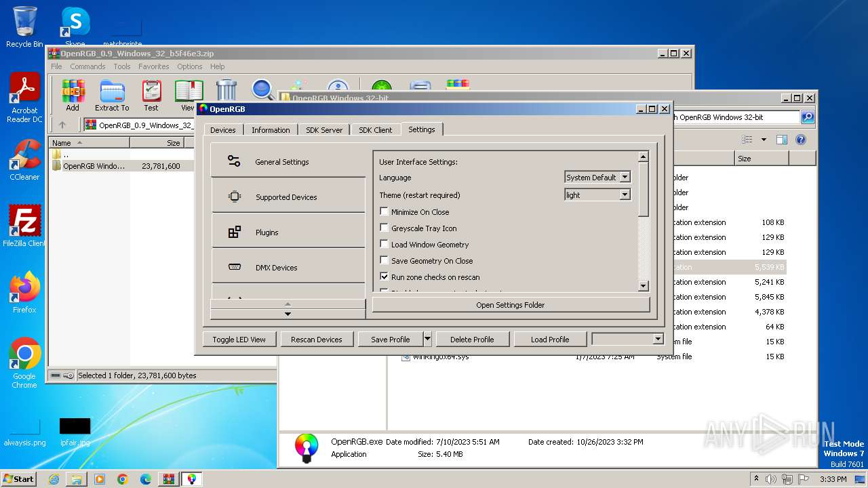Click WinRAR Add archive icon

click(x=73, y=96)
